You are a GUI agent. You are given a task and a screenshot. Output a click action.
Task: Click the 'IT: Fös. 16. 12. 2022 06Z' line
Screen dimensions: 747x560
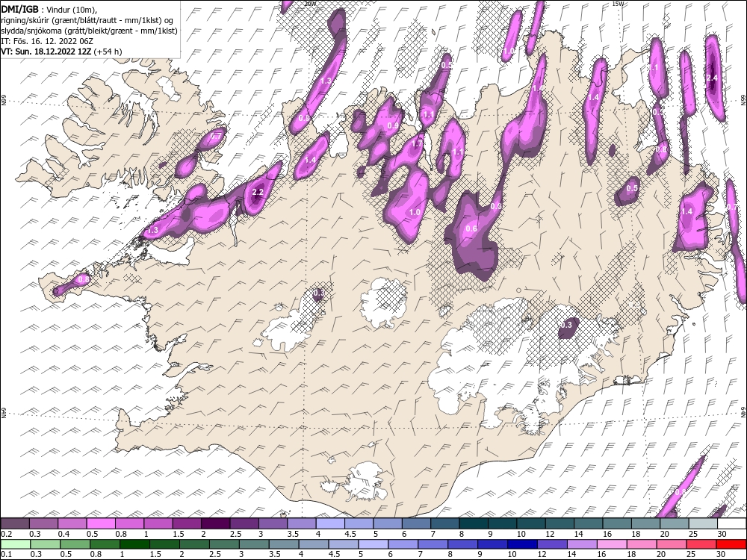pos(47,41)
